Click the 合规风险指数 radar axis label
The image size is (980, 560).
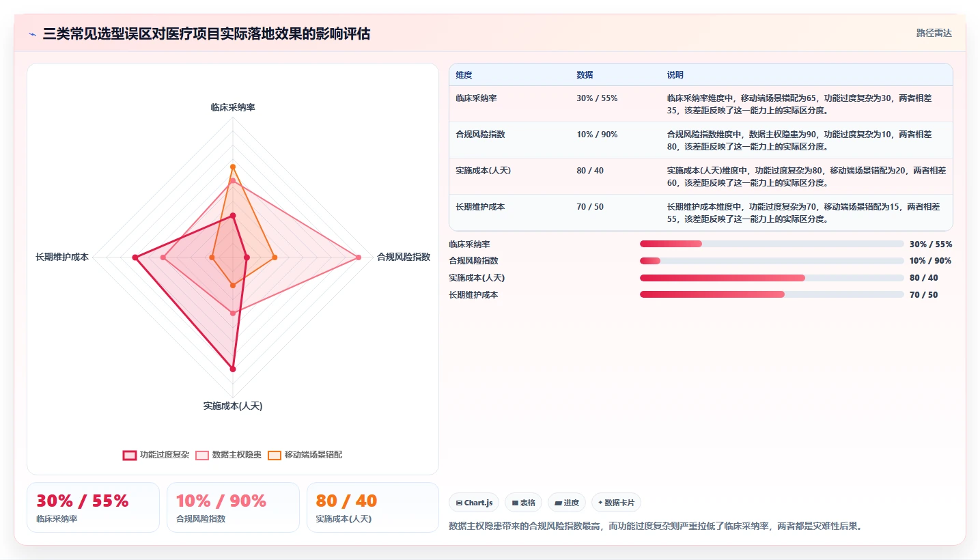click(x=404, y=257)
